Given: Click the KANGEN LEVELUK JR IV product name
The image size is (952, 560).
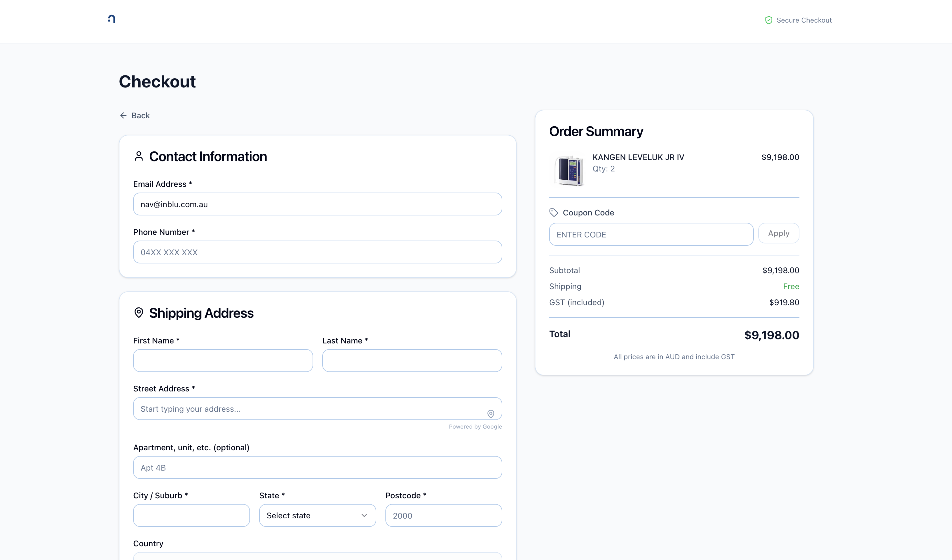Looking at the screenshot, I should click(x=638, y=157).
